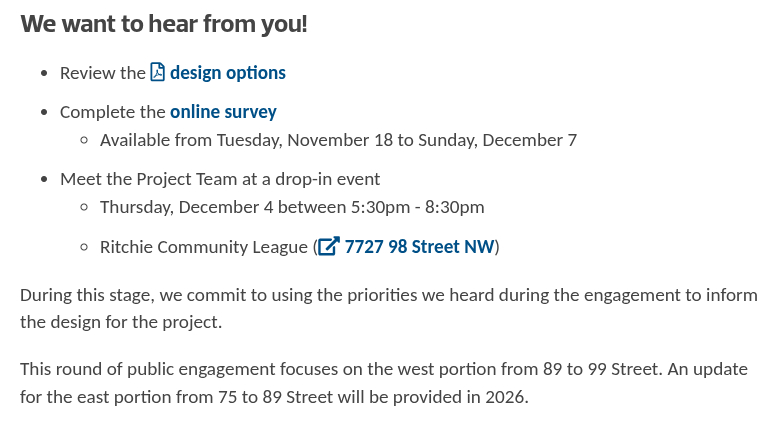779x422 pixels.
Task: Click the hollow bullet before "Available from Tuesday"
Action: 84,141
